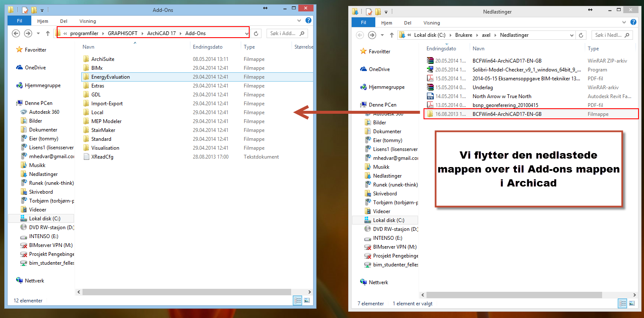
Task: Select Skrivebord in the Add-Ons sidebar
Action: click(x=41, y=192)
